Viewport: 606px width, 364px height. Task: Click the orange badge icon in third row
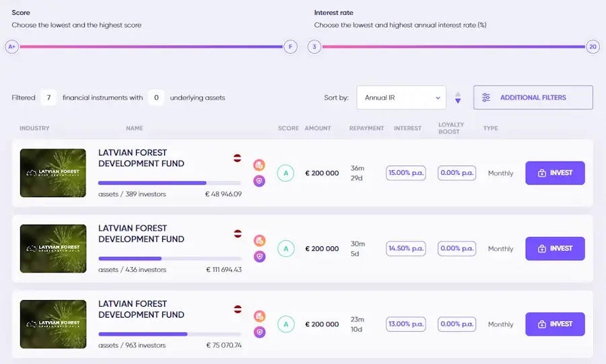(x=259, y=316)
